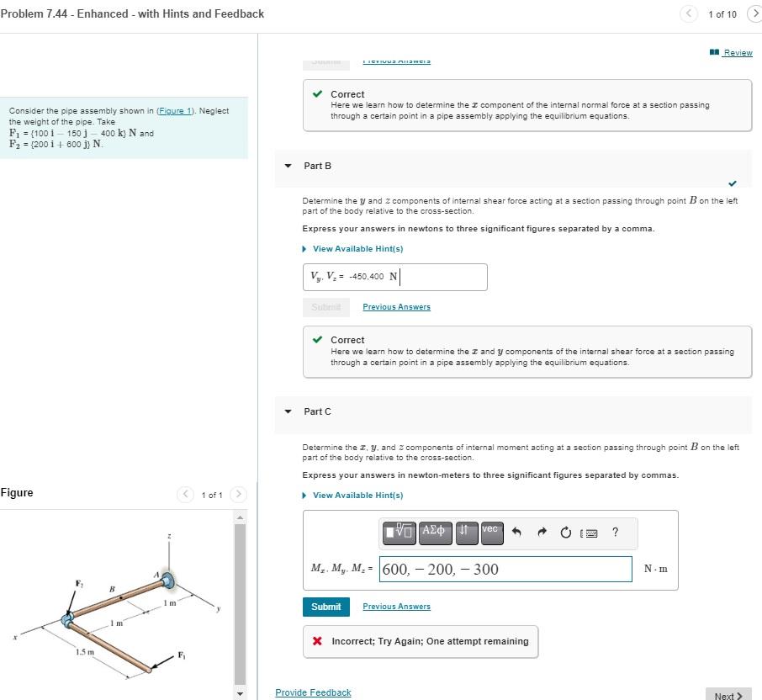This screenshot has width=762, height=700.
Task: Reset the answer field with the circular arrow icon
Action: click(x=565, y=531)
